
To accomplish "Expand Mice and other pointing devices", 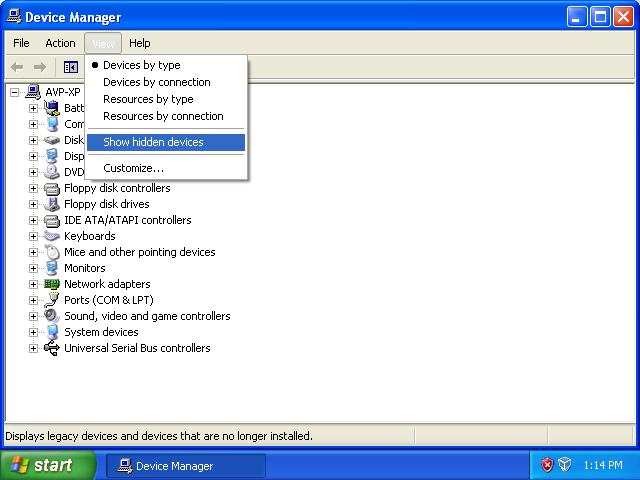I will [x=33, y=252].
